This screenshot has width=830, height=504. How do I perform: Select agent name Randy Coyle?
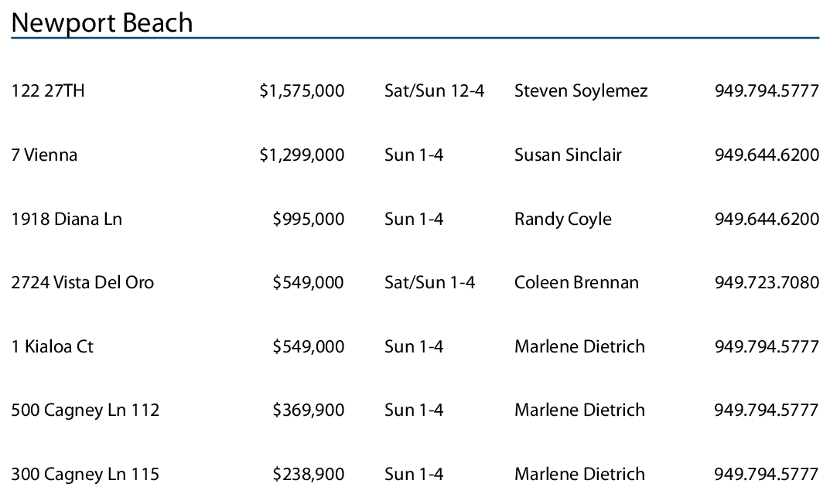pyautogui.click(x=562, y=220)
